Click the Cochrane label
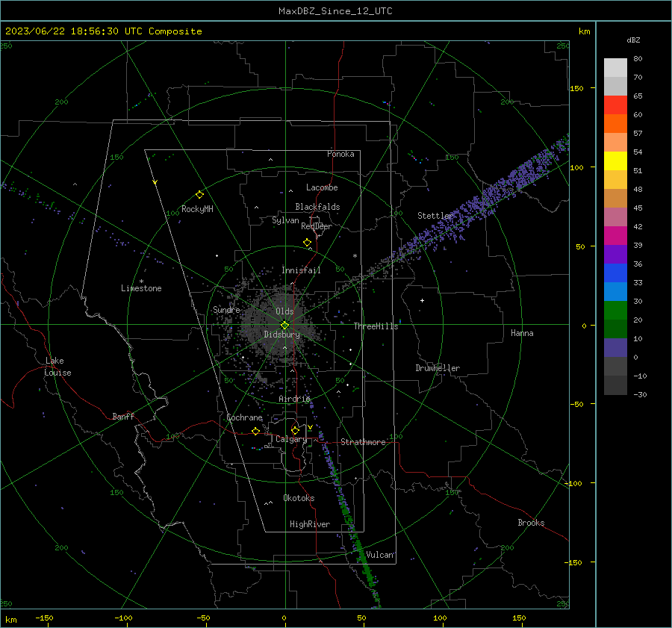 pos(244,417)
